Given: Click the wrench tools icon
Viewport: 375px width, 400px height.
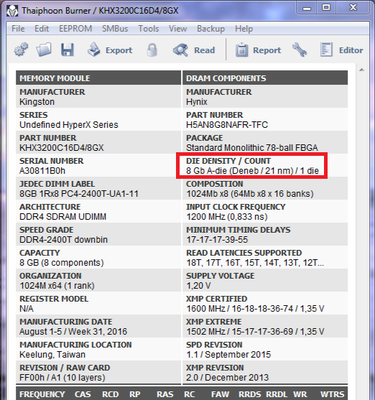Looking at the screenshot, I should click(x=299, y=50).
